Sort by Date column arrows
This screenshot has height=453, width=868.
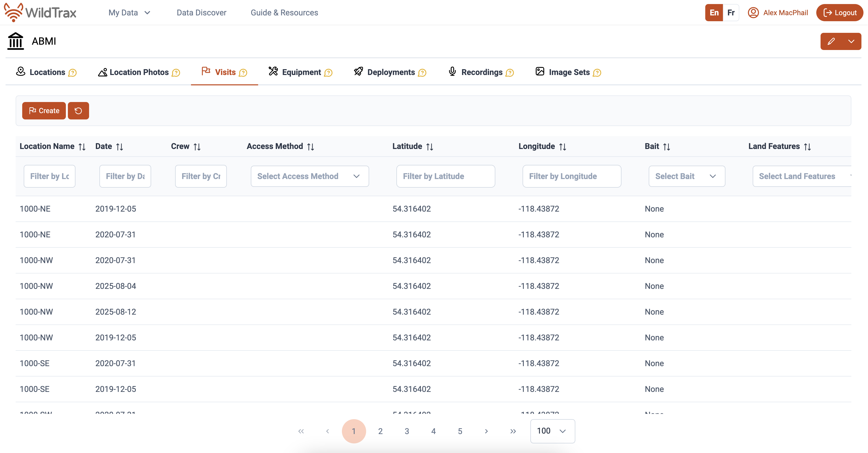tap(120, 147)
